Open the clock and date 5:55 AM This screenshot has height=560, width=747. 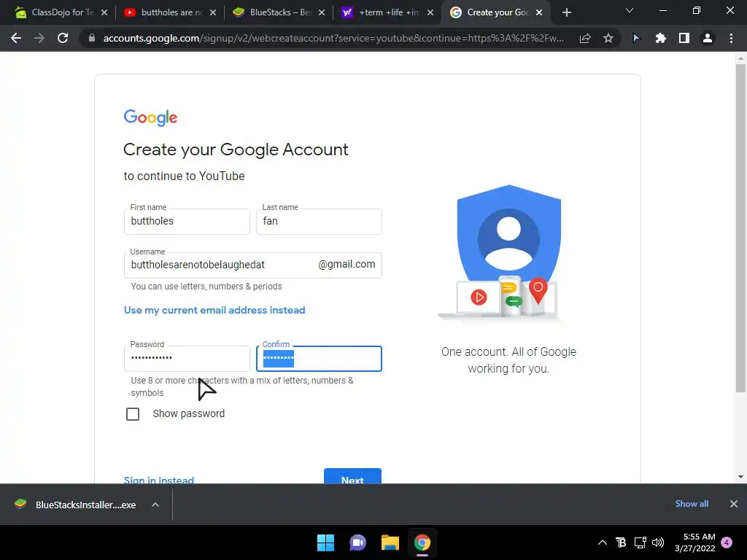click(x=695, y=542)
